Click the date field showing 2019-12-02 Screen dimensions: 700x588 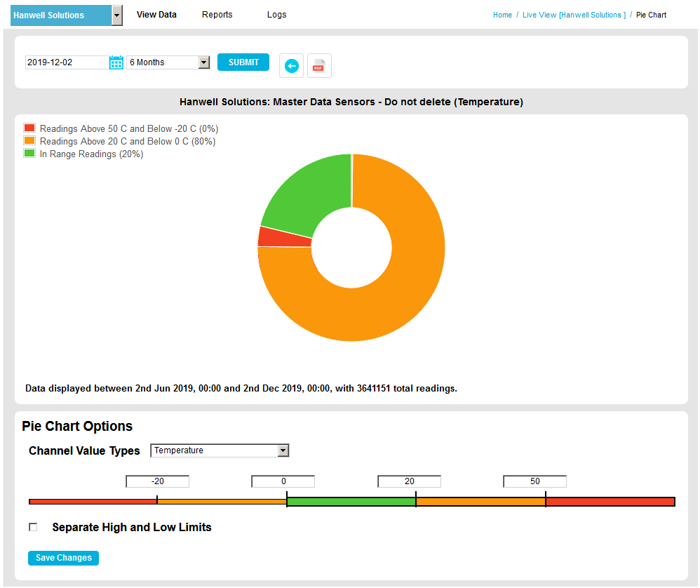(67, 62)
